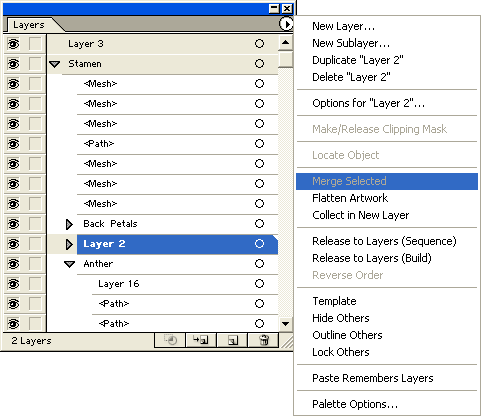Toggle the eye icon for Layer 2

13,244
